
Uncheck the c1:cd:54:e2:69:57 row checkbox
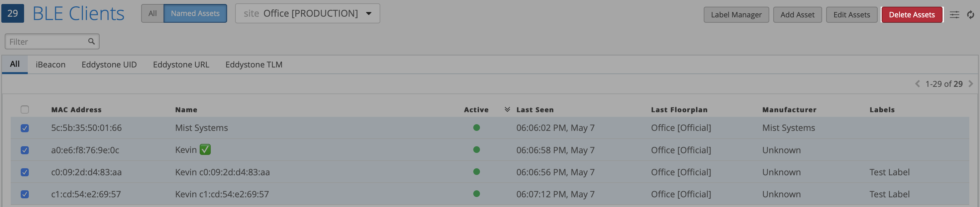(x=25, y=194)
